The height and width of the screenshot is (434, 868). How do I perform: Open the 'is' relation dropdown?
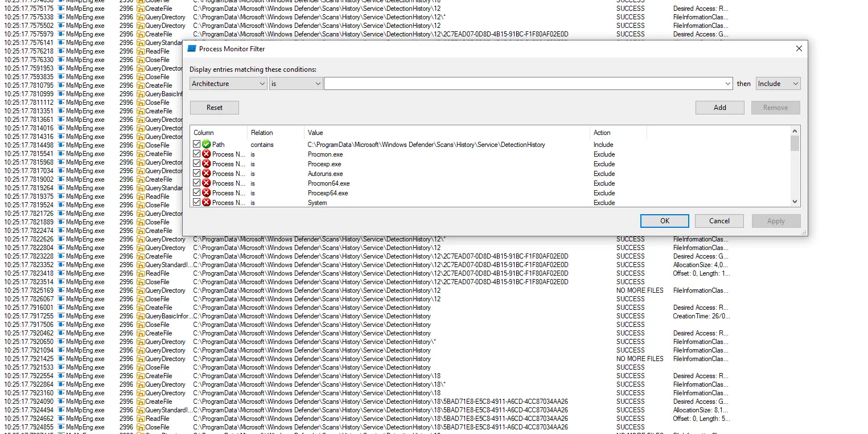pyautogui.click(x=296, y=84)
